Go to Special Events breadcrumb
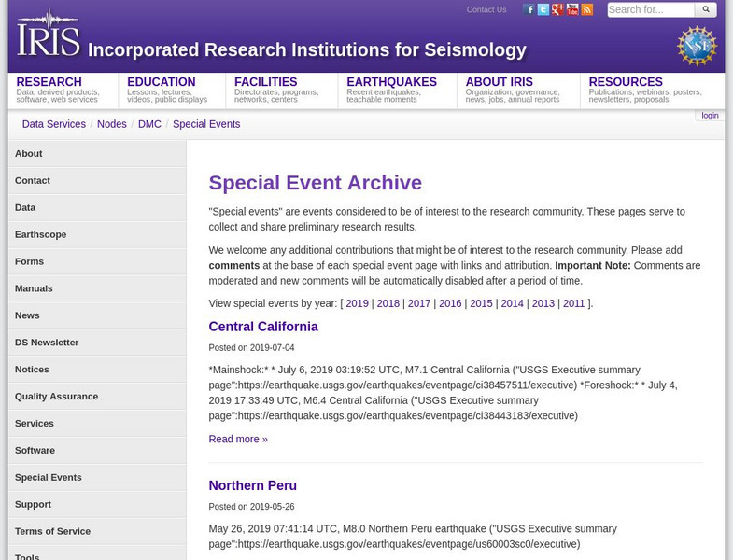 pos(206,124)
